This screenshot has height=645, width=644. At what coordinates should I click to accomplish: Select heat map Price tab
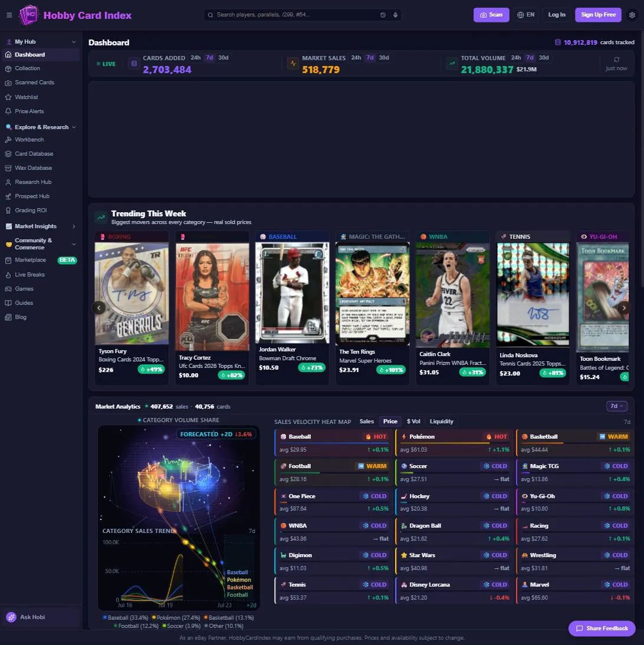[390, 422]
